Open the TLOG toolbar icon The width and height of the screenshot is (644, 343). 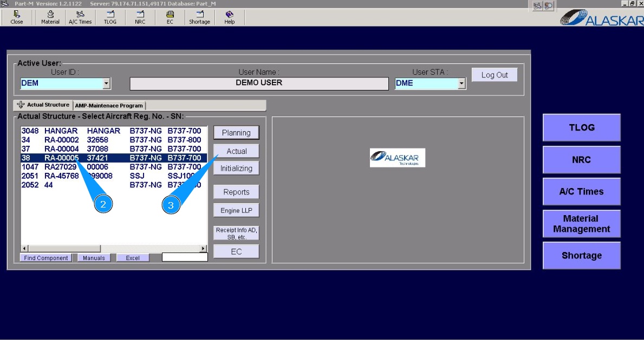click(x=110, y=18)
